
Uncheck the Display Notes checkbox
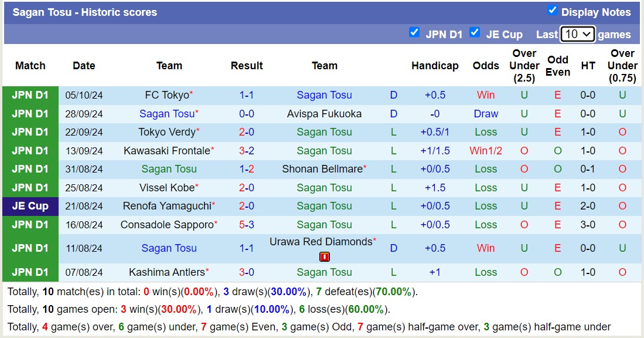point(552,9)
